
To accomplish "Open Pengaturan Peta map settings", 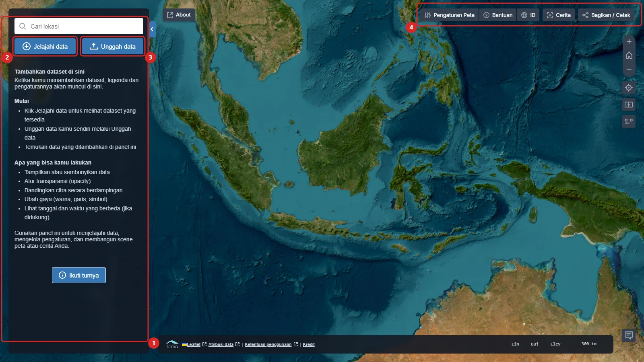I will 449,15.
